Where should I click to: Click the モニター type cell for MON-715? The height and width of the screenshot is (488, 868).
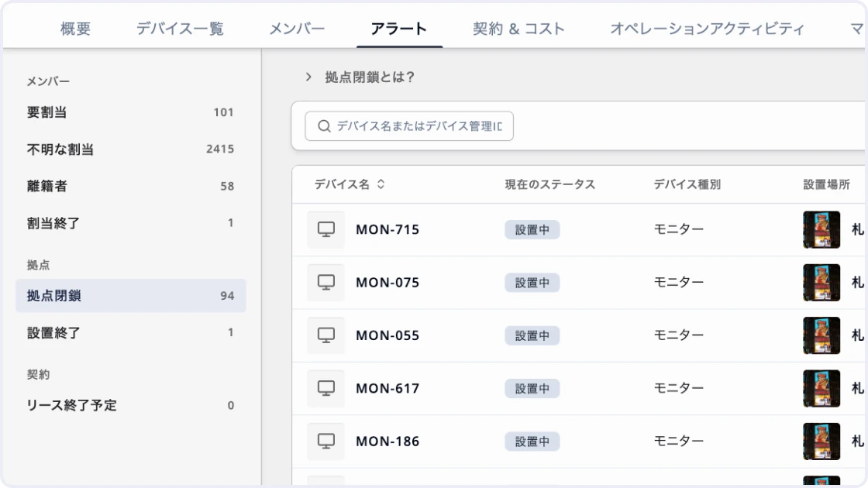679,229
